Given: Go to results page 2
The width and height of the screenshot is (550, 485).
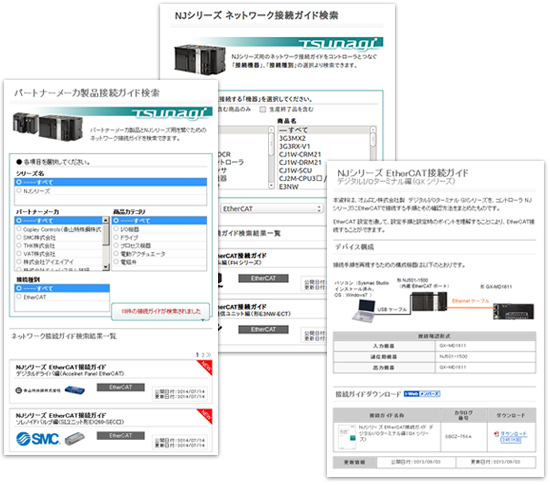Looking at the screenshot, I should 202,355.
